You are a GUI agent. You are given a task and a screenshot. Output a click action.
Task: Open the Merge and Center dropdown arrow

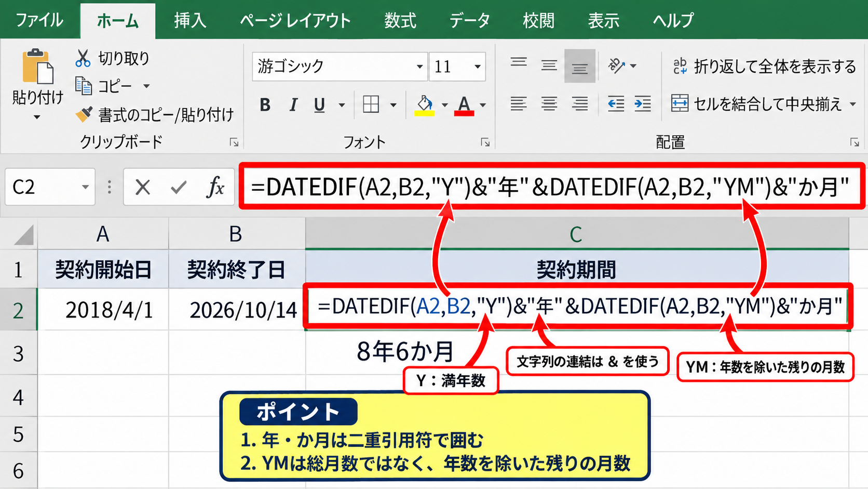[x=853, y=104]
